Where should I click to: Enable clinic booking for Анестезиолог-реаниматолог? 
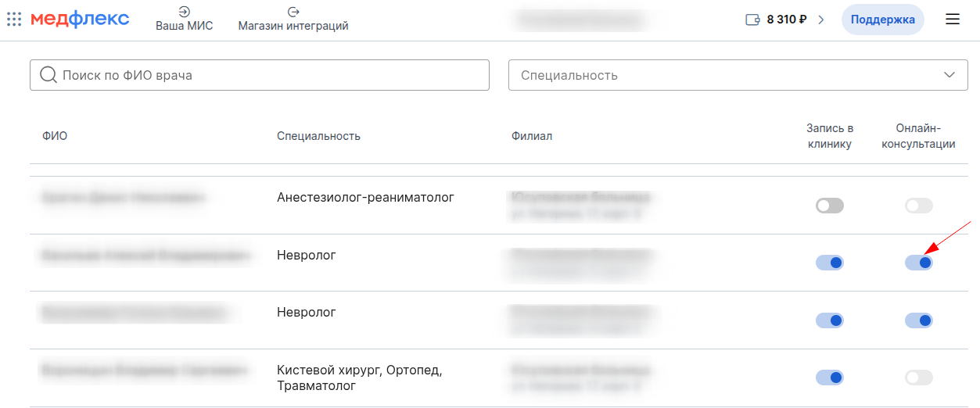(x=829, y=206)
